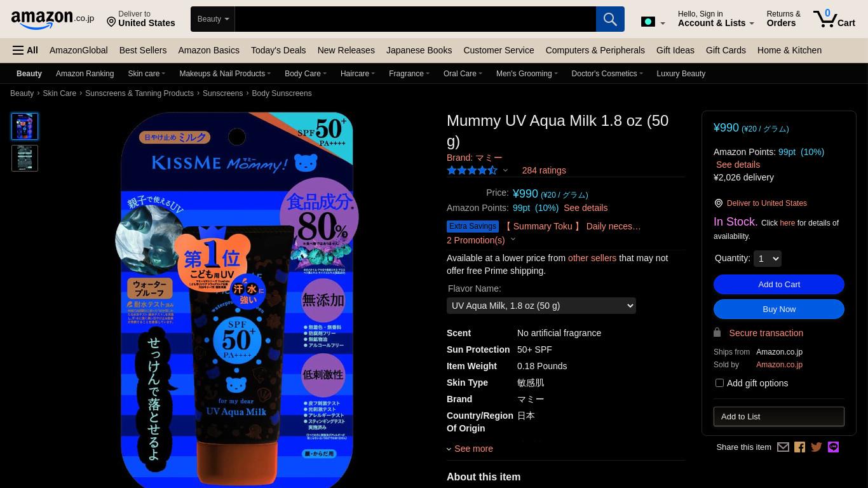Open Amazon Ranking in the Beauty subnav
Screen dimensions: 868x488
pyautogui.click(x=85, y=74)
